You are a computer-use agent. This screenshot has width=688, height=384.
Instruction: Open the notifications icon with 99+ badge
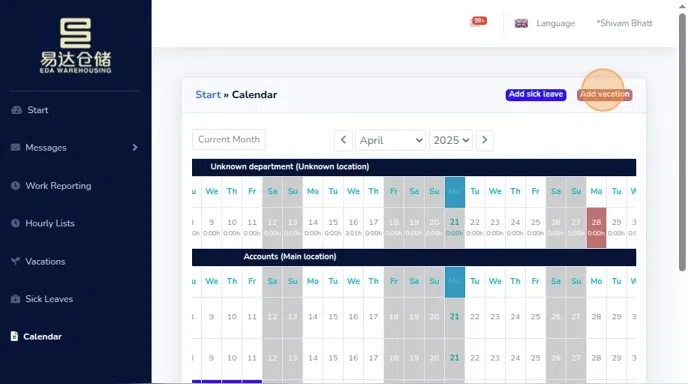(x=478, y=22)
